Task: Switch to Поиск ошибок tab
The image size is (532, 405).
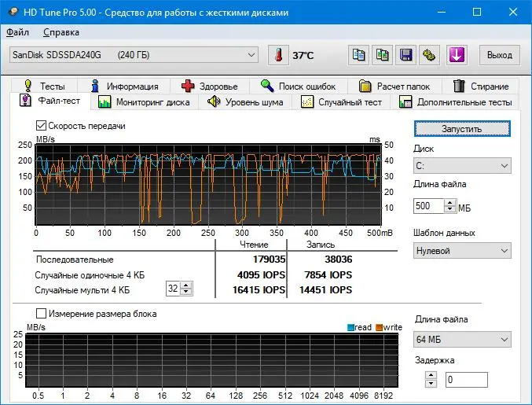Action: tap(299, 86)
